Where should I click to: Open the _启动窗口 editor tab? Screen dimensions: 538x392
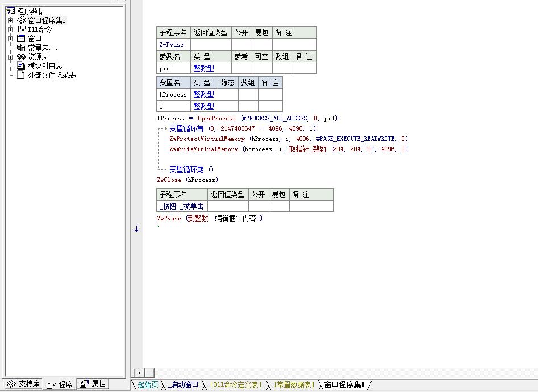(183, 385)
